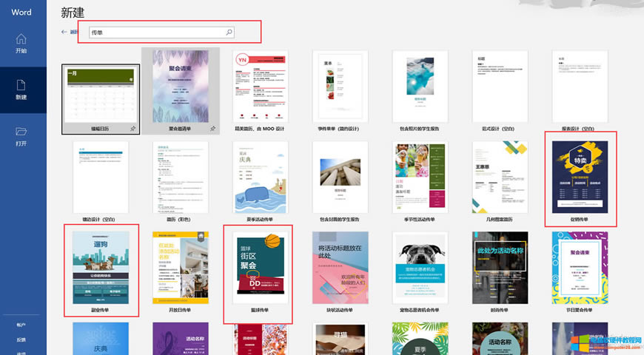Click the 打开 (Open) folder icon
The image size is (644, 355).
pos(21,132)
